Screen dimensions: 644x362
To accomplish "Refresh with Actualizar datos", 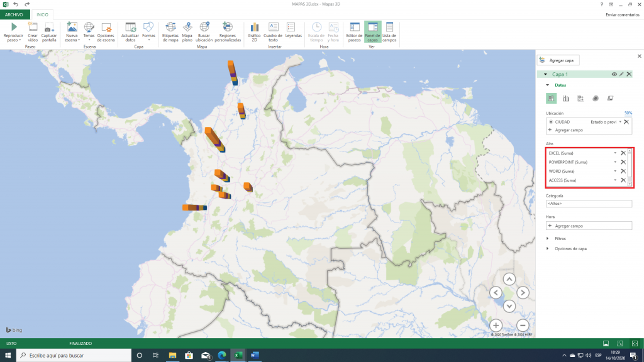I will 130,32.
